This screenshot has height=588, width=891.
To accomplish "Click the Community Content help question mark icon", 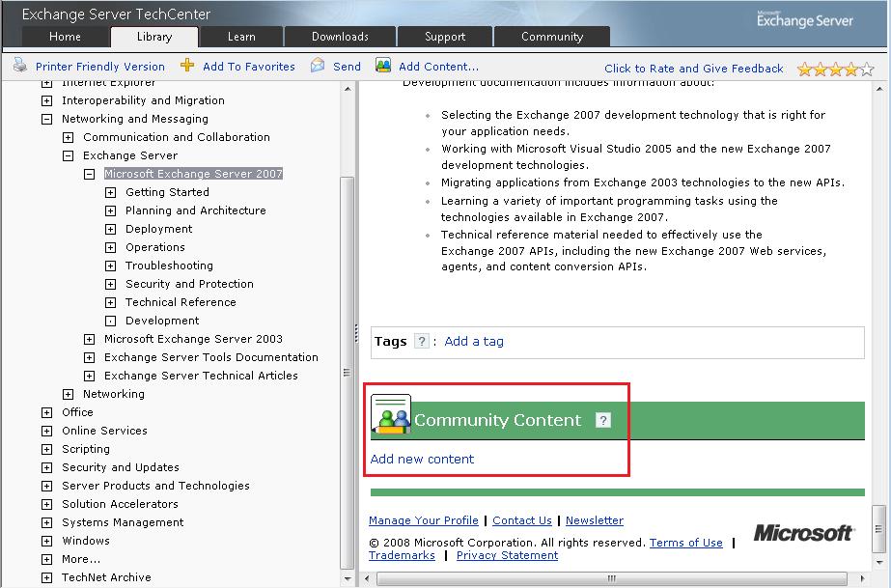I will tap(603, 420).
